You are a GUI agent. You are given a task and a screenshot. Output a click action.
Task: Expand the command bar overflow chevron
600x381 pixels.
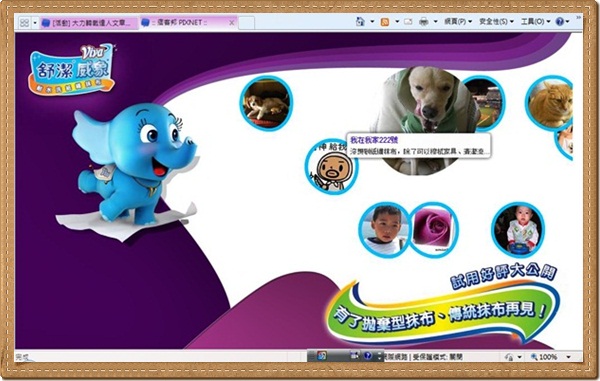[x=579, y=18]
